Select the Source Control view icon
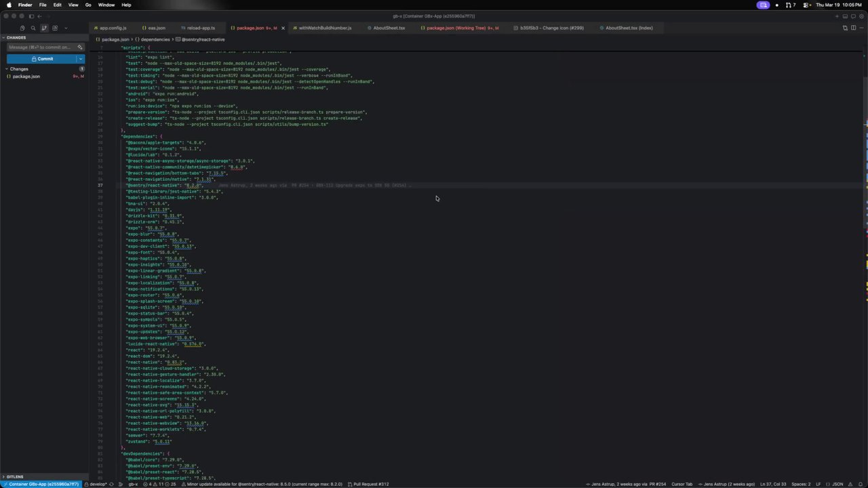The width and height of the screenshot is (868, 488). click(x=44, y=28)
